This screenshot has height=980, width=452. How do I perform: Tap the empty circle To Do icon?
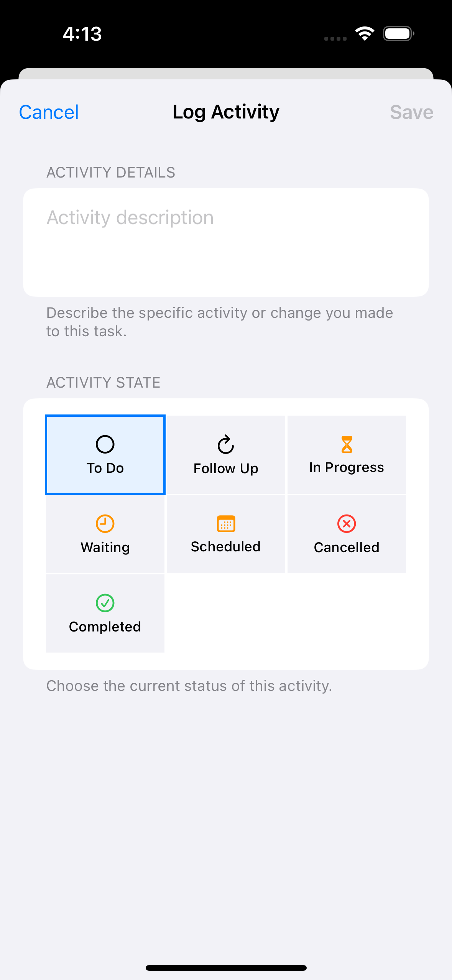pyautogui.click(x=105, y=444)
